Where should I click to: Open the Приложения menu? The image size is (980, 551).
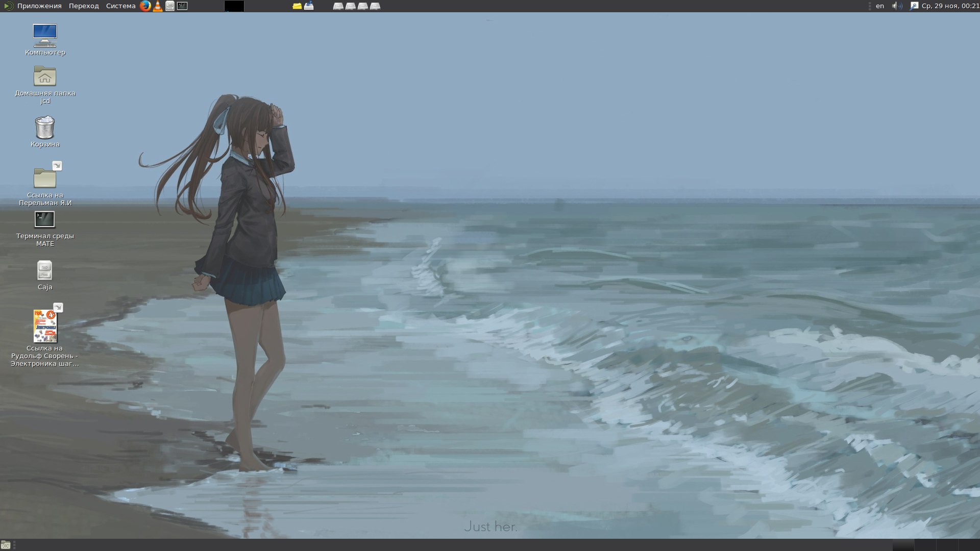pos(39,6)
